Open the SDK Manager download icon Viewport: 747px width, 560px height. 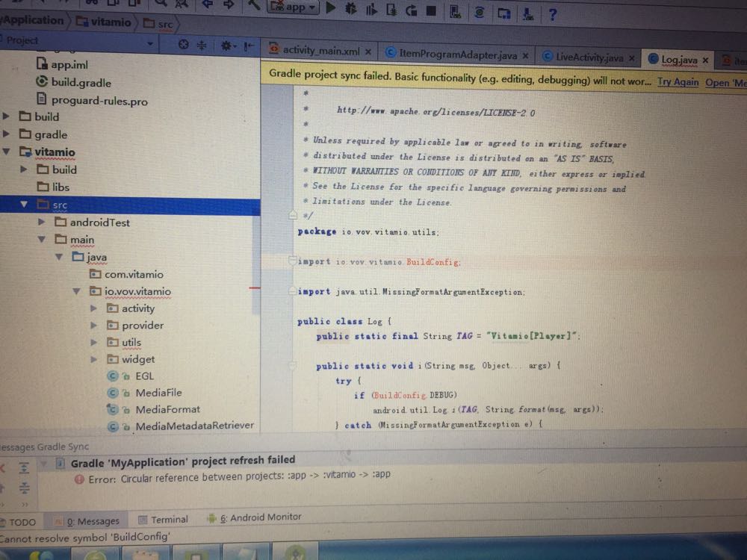pos(528,13)
